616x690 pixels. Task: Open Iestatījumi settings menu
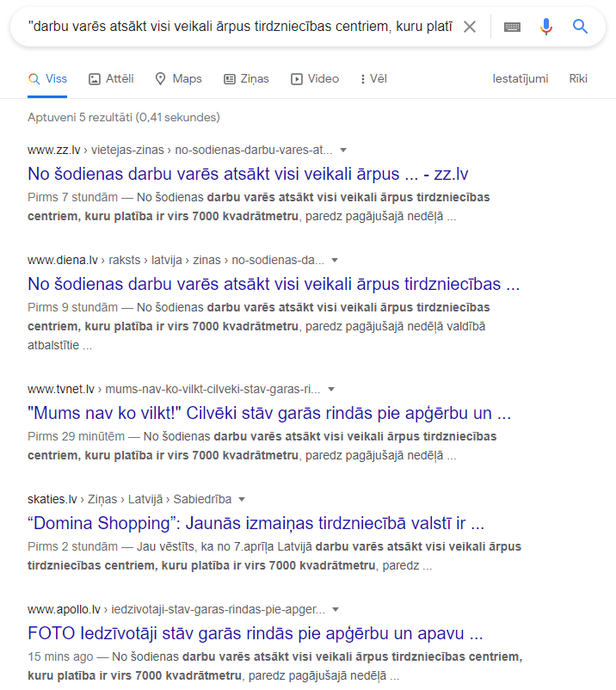(521, 79)
